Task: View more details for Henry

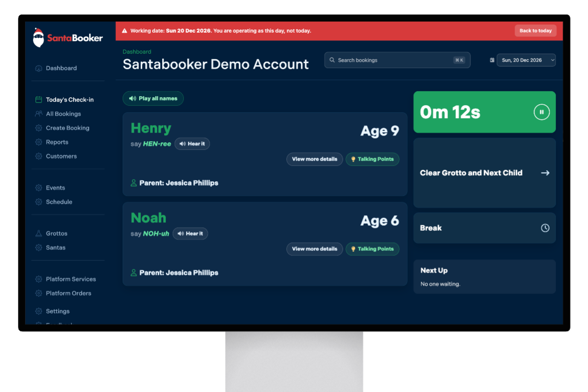Action: pyautogui.click(x=315, y=159)
